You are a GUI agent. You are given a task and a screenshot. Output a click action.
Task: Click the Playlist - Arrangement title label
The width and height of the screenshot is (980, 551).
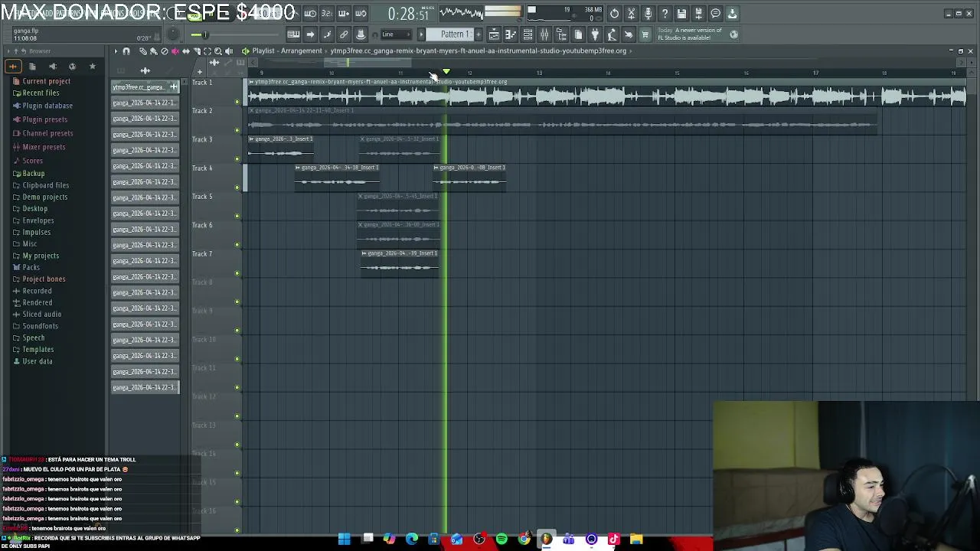pyautogui.click(x=287, y=51)
